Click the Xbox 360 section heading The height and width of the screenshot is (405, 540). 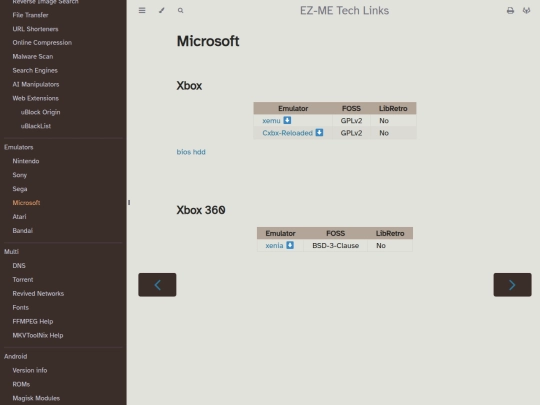[x=201, y=210]
